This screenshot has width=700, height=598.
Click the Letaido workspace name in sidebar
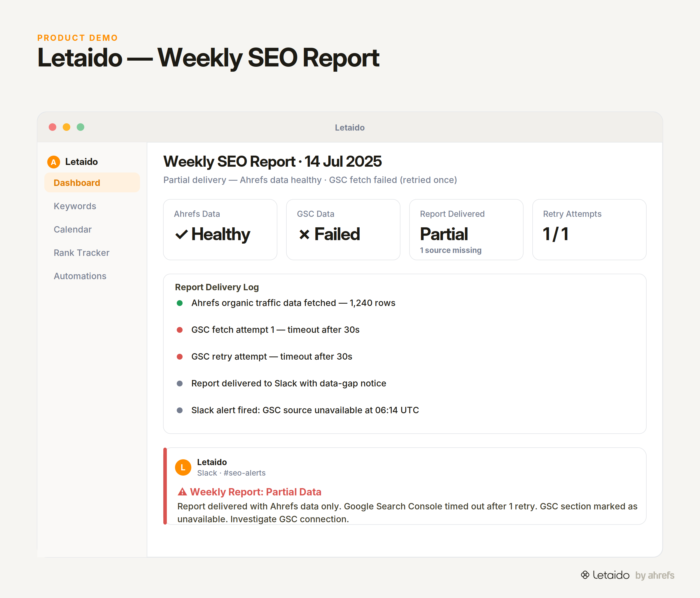tap(81, 162)
